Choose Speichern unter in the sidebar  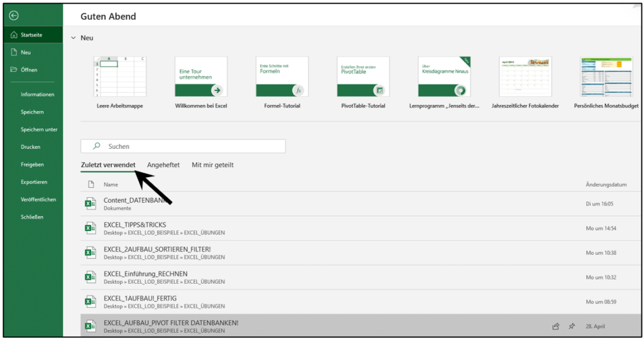pos(39,129)
